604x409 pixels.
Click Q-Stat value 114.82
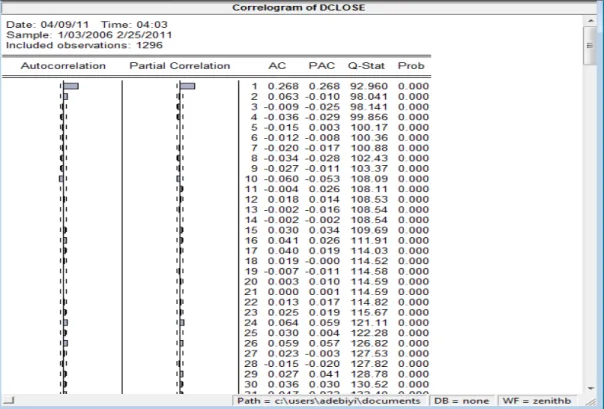[369, 302]
